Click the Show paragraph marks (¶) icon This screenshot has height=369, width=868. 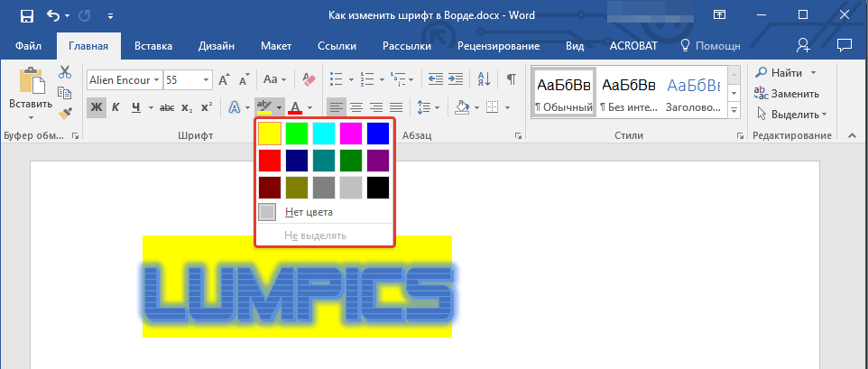click(x=511, y=79)
